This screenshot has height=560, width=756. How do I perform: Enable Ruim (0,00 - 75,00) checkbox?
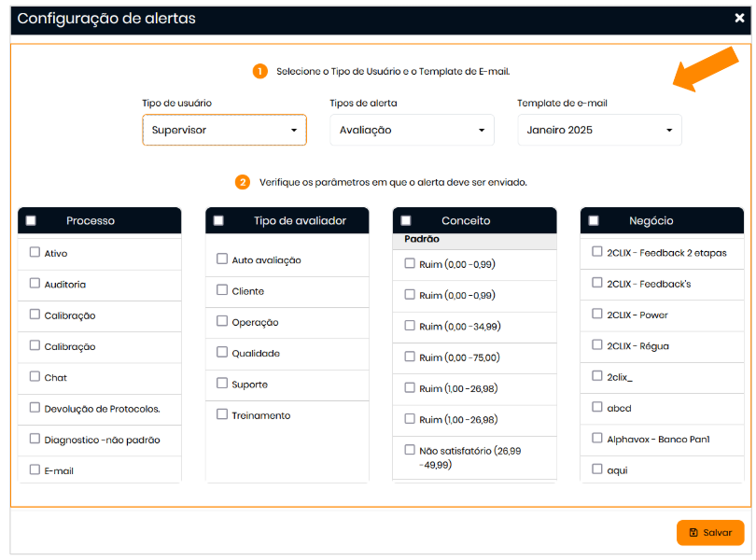click(x=410, y=357)
